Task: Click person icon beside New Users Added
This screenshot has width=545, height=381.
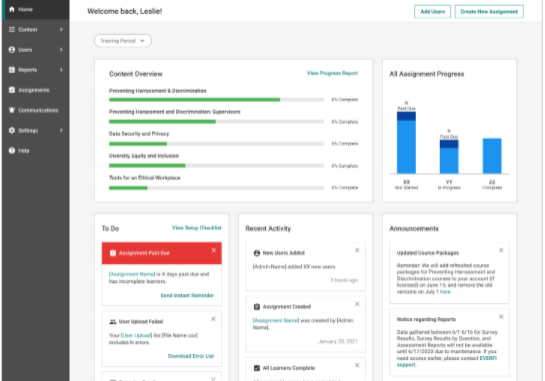Action: 257,253
